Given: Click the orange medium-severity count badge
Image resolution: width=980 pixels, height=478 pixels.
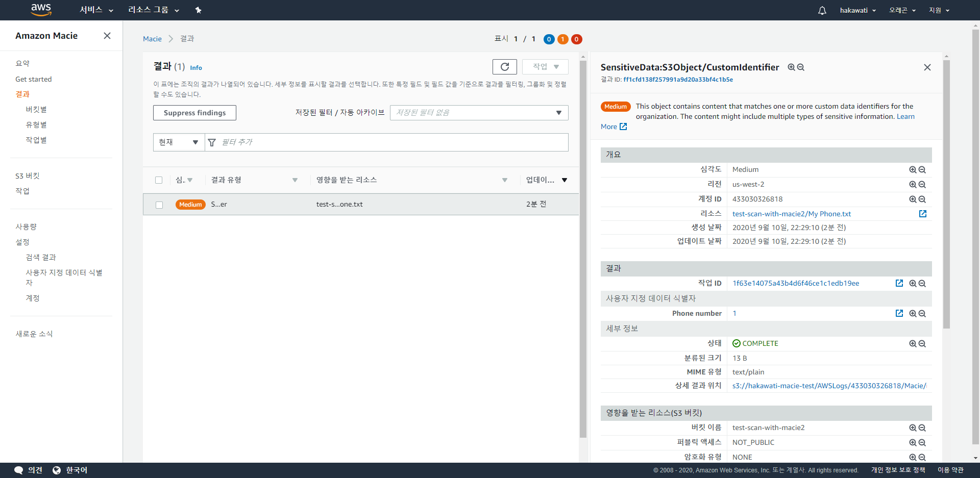Looking at the screenshot, I should click(563, 39).
